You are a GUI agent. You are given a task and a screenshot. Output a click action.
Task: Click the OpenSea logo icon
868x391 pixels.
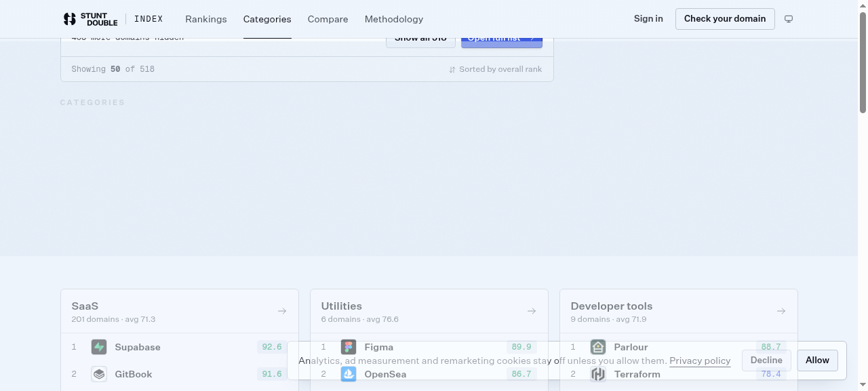(x=349, y=374)
